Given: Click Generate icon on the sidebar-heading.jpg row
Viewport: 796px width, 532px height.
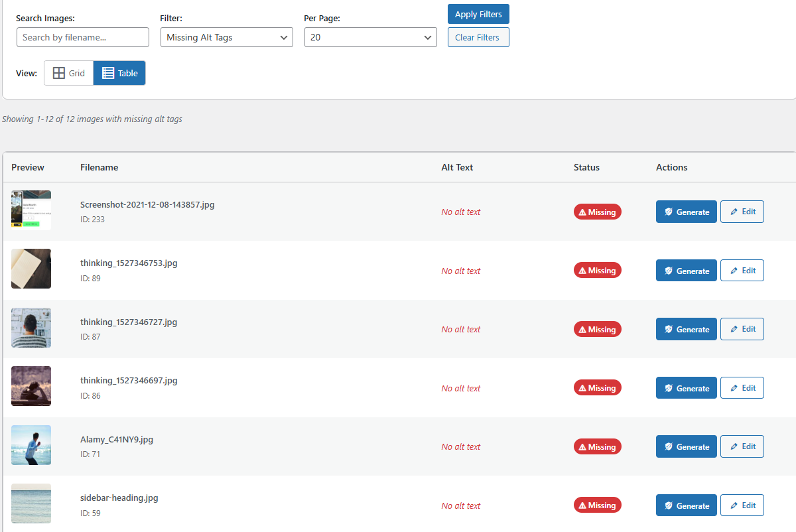Looking at the screenshot, I should coord(668,505).
